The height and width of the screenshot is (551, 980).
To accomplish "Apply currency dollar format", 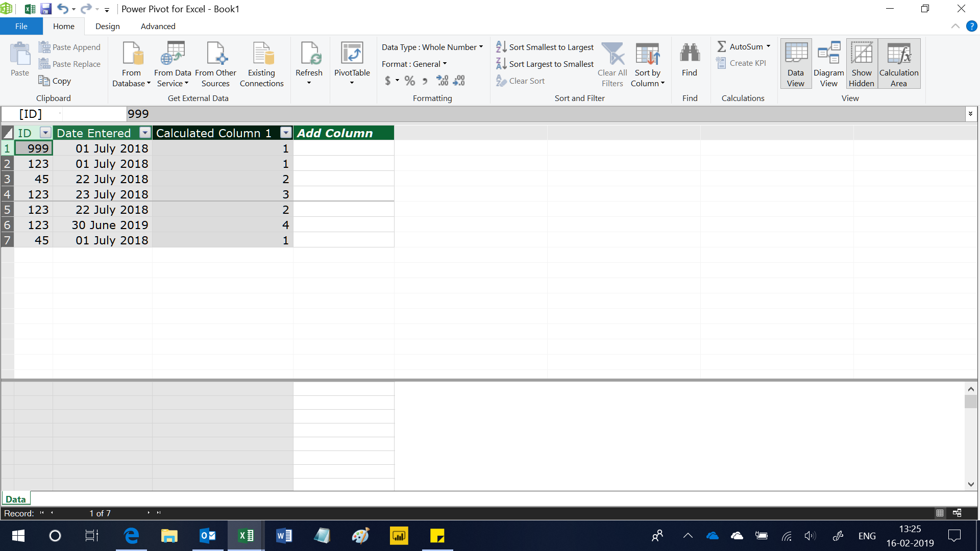I will (388, 81).
